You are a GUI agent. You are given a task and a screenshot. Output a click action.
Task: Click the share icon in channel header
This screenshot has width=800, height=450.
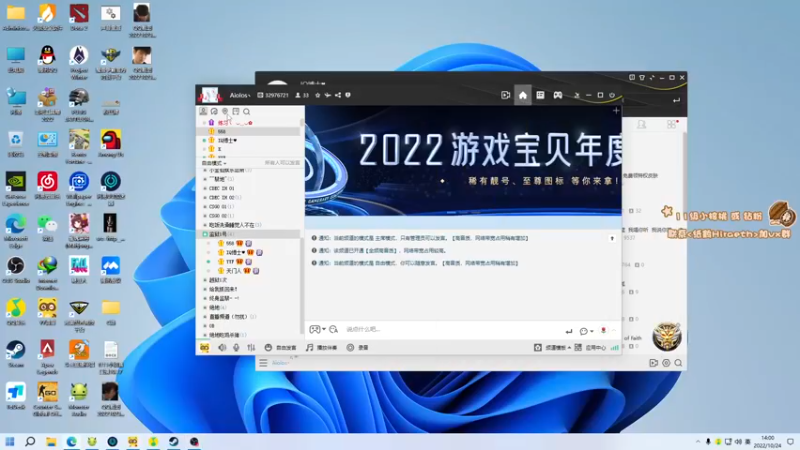click(x=338, y=95)
